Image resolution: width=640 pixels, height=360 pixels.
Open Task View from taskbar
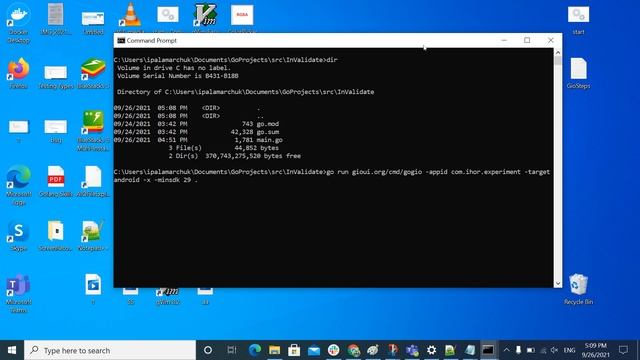(x=231, y=350)
